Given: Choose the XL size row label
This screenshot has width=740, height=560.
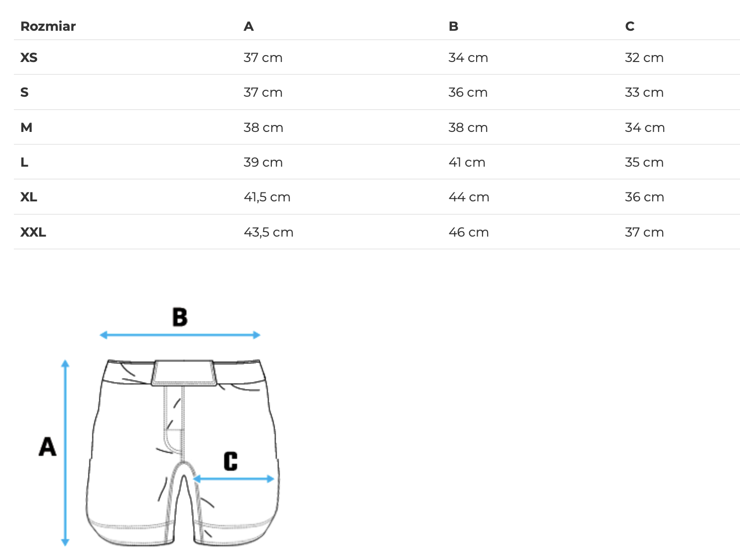Looking at the screenshot, I should [29, 197].
